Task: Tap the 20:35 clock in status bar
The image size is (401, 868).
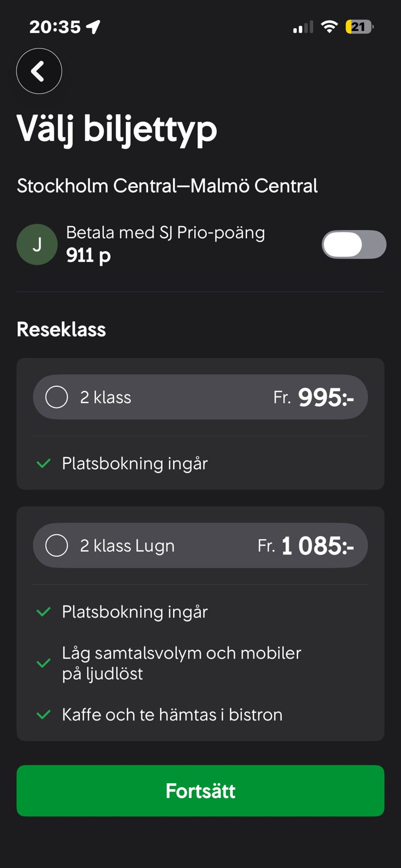Action: coord(55,27)
